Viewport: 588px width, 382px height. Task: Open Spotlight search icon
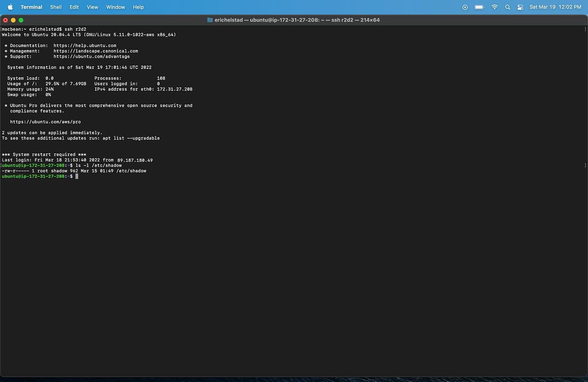507,7
